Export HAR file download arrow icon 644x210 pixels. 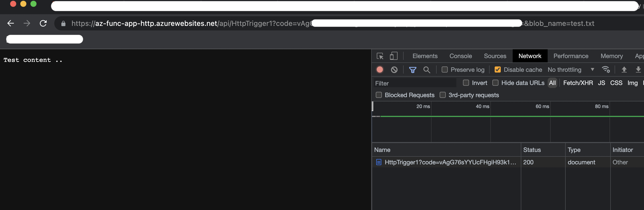point(638,69)
